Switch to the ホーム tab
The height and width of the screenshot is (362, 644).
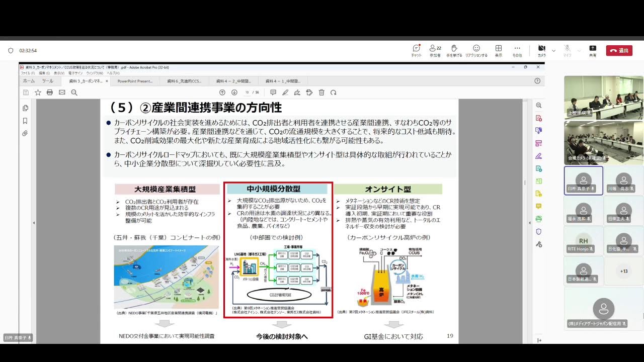[29, 81]
